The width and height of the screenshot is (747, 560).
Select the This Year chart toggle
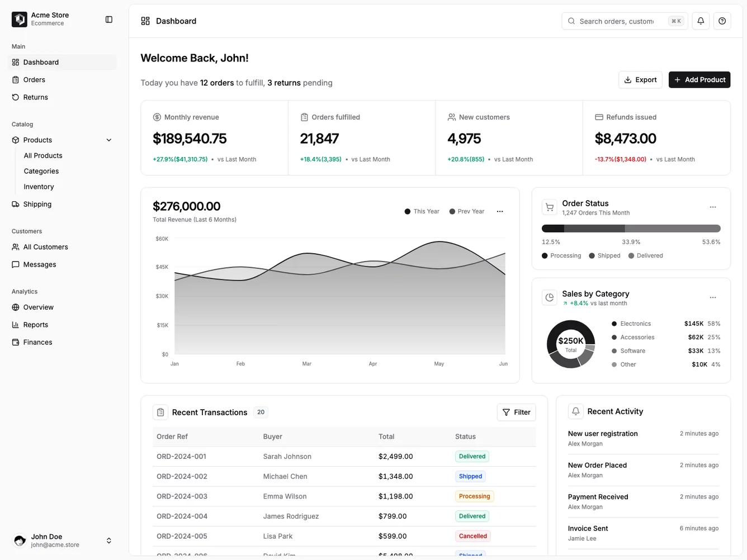point(422,211)
